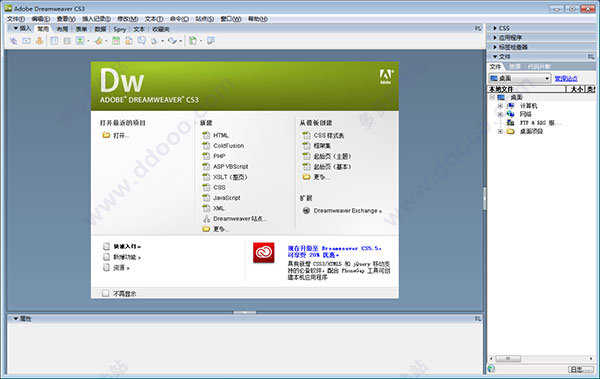The image size is (600, 379).
Task: Open the 帮助(H) menu
Action: click(x=258, y=19)
